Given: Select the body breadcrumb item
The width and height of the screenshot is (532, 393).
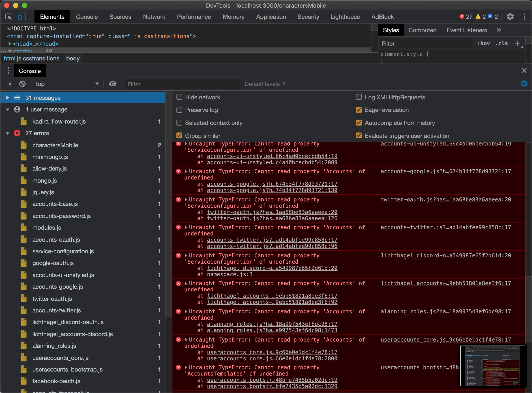Looking at the screenshot, I should pos(73,58).
